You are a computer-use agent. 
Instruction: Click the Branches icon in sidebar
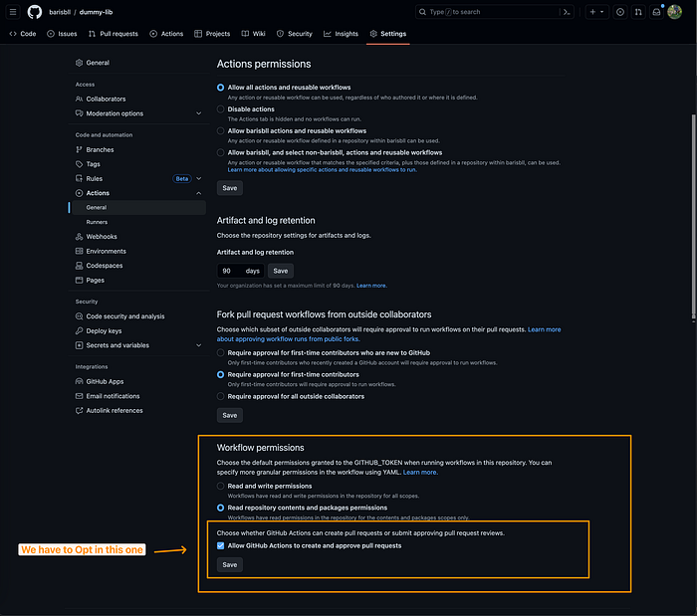tap(79, 149)
